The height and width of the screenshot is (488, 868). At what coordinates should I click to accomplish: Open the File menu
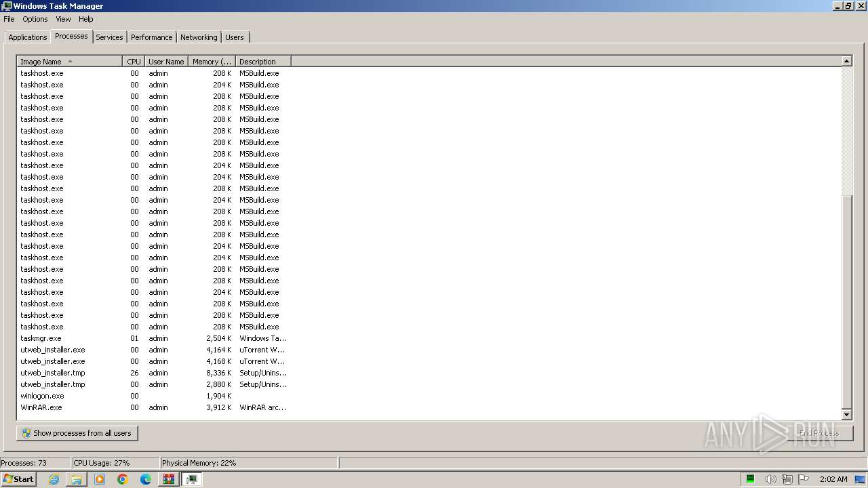(9, 19)
